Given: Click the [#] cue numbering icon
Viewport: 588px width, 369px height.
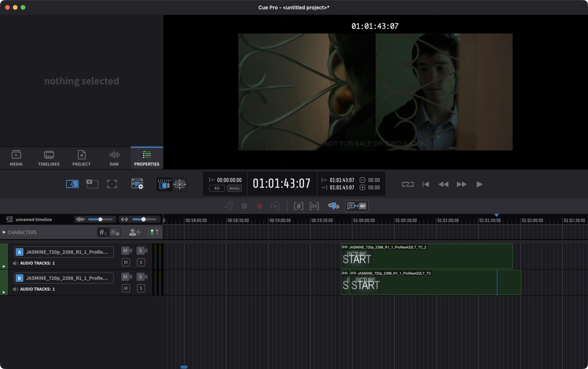Looking at the screenshot, I should pos(299,206).
